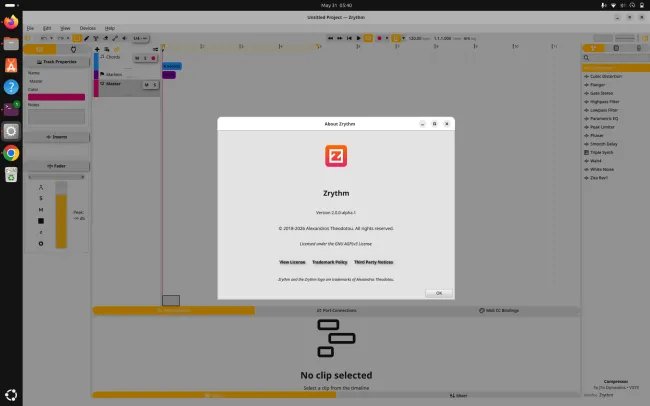This screenshot has height=406, width=650.
Task: Click the Undo arrow in the toolbar
Action: click(x=44, y=38)
